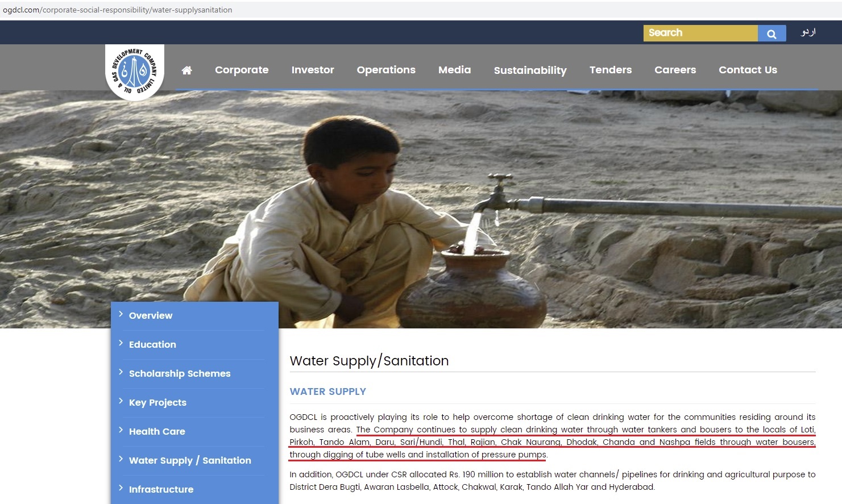
Task: Open the Media menu
Action: (454, 70)
